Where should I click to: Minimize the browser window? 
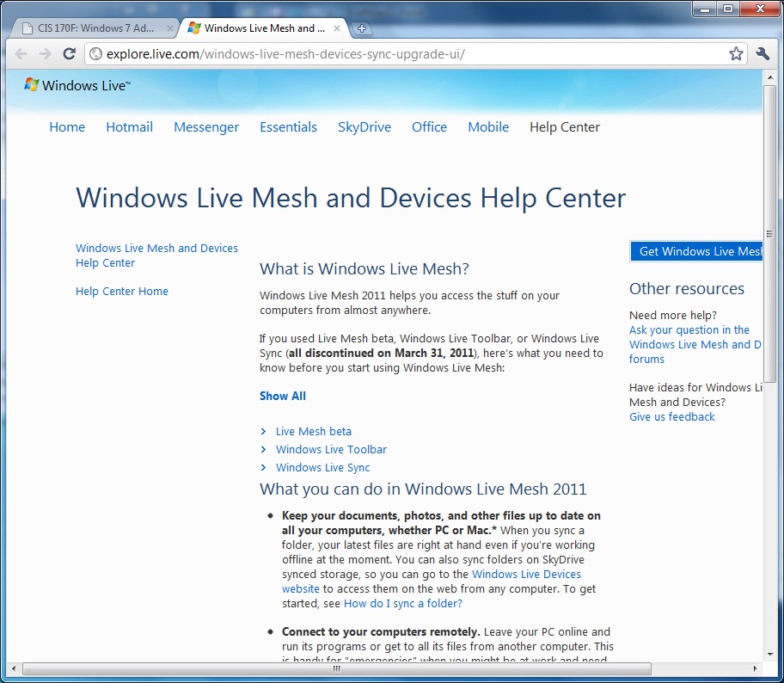click(705, 9)
